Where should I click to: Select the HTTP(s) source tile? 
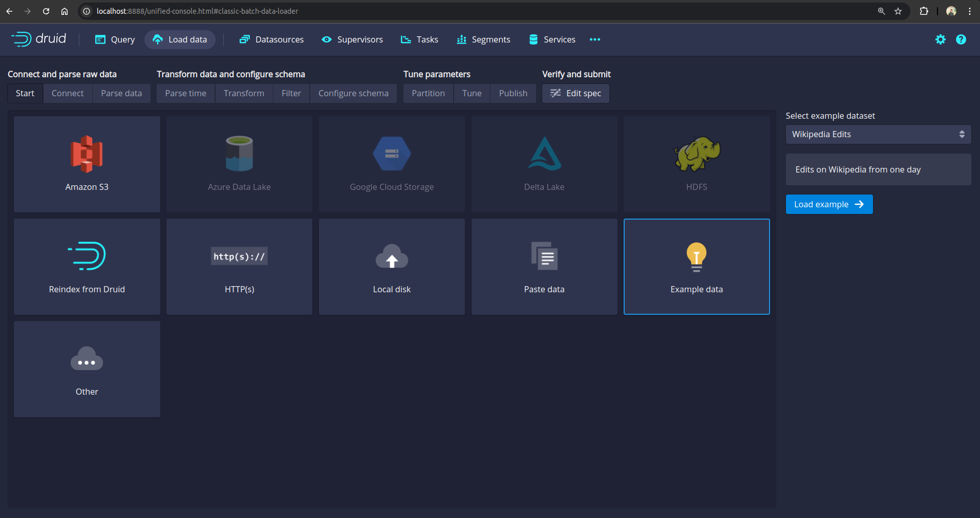239,266
